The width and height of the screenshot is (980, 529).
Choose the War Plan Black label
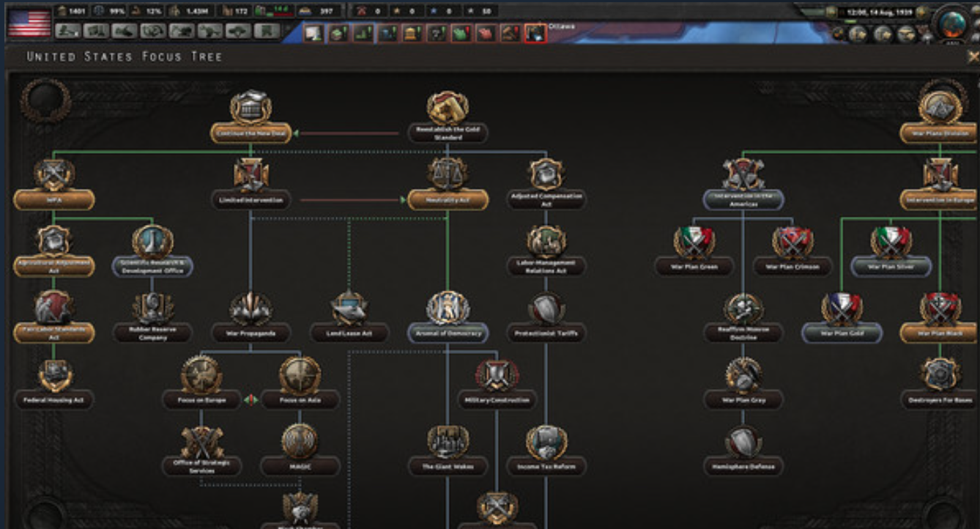pos(940,333)
